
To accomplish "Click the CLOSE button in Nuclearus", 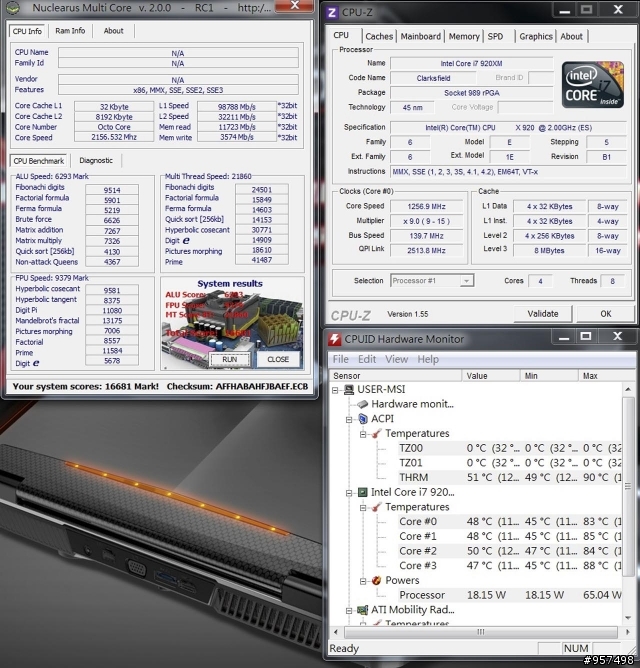I will coord(278,360).
